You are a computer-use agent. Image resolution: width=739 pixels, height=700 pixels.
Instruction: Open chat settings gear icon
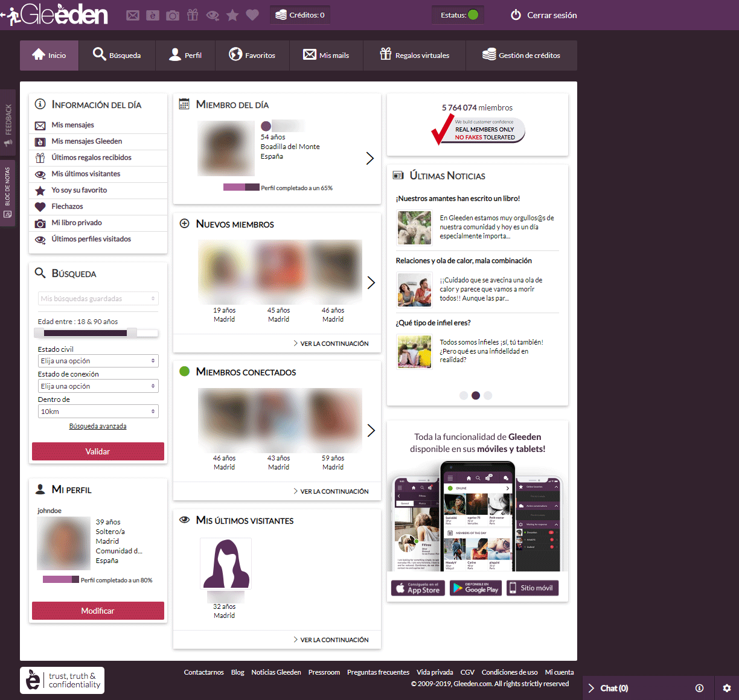point(726,688)
